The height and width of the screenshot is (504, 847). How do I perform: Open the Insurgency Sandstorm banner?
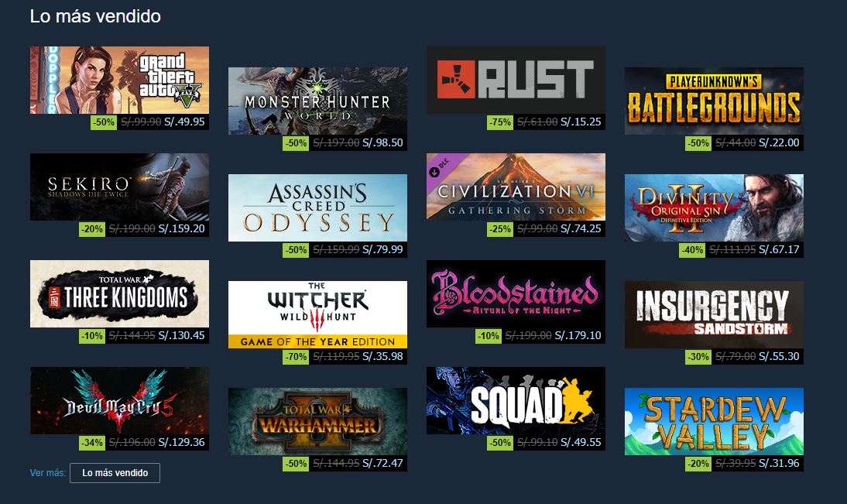click(x=714, y=314)
